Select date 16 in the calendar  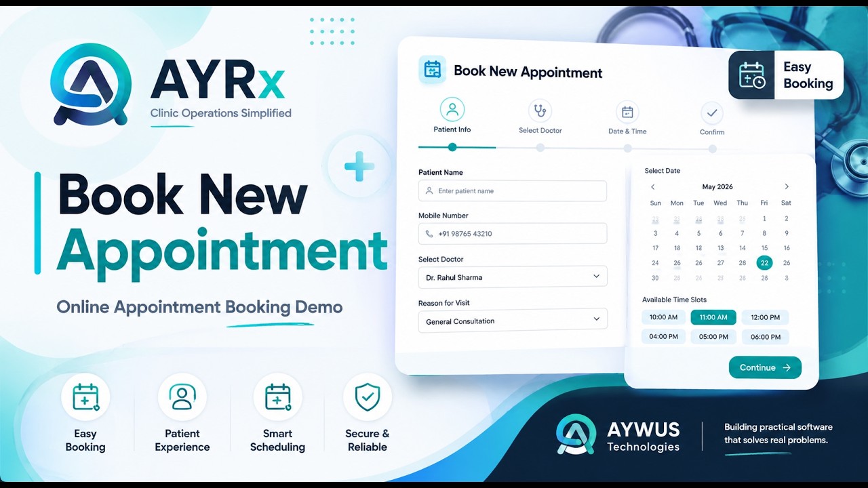(x=787, y=248)
